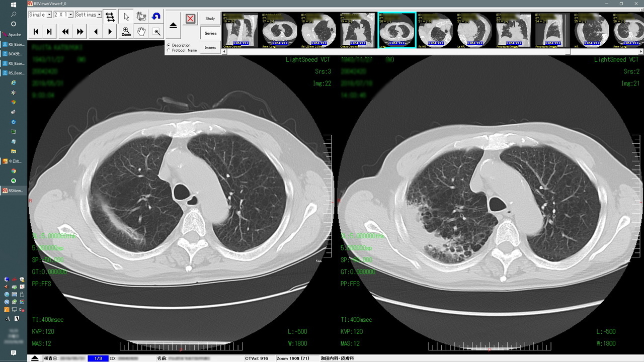Open the 2 X 1 layout dropdown
644x362 pixels.
(63, 15)
